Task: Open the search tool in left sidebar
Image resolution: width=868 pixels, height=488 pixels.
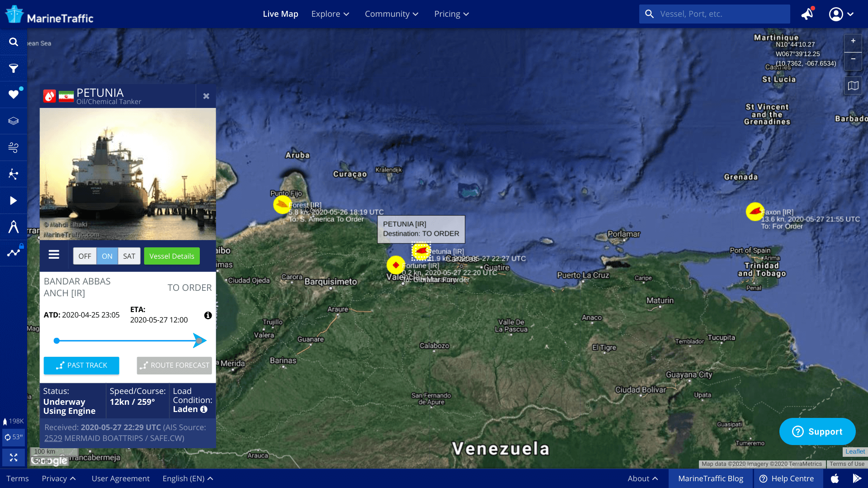Action: click(x=14, y=42)
